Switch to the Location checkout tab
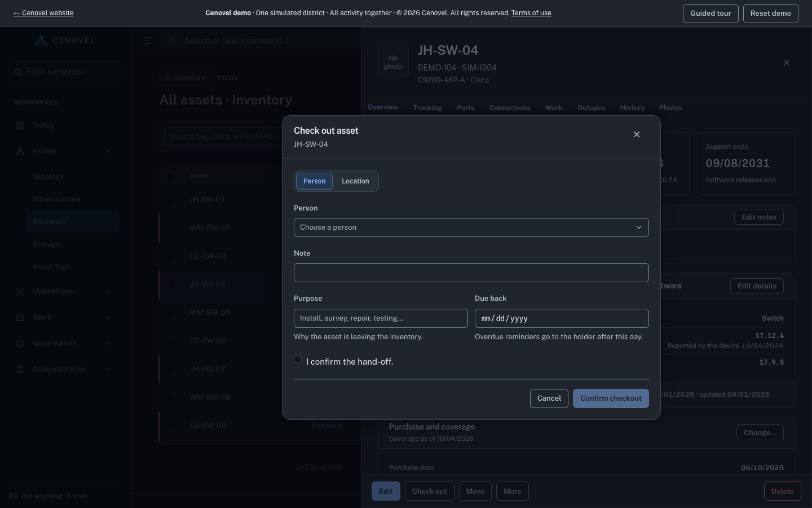 pos(355,181)
